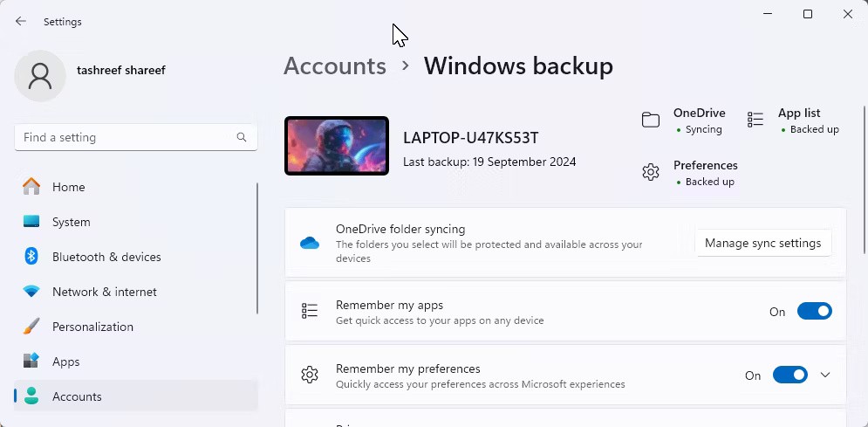
Task: Click the App list status icon
Action: [x=755, y=121]
